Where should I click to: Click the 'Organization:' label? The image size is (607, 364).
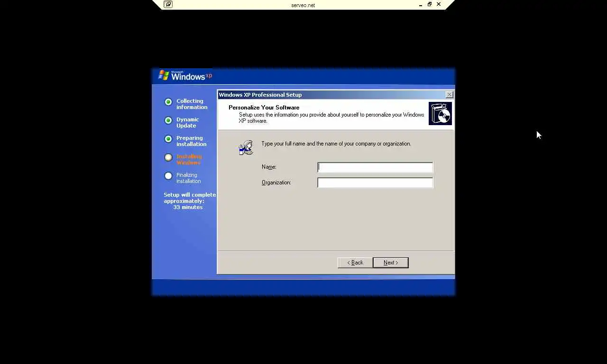point(276,182)
